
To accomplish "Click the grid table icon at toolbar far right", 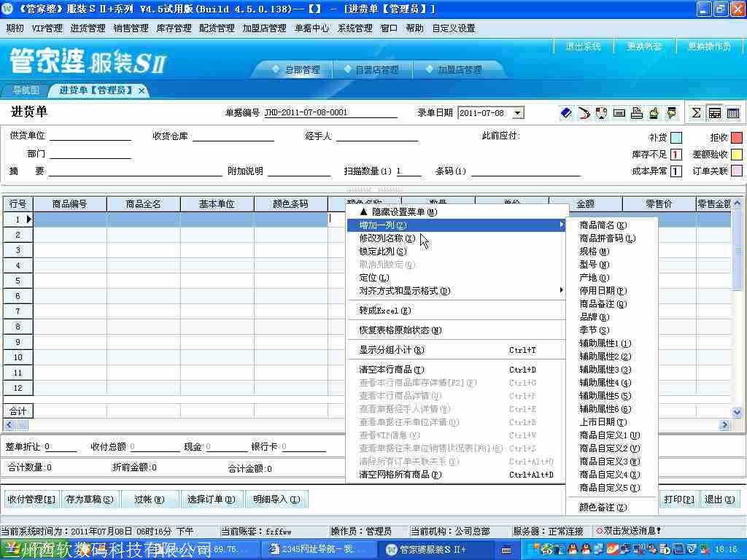I will pyautogui.click(x=732, y=113).
